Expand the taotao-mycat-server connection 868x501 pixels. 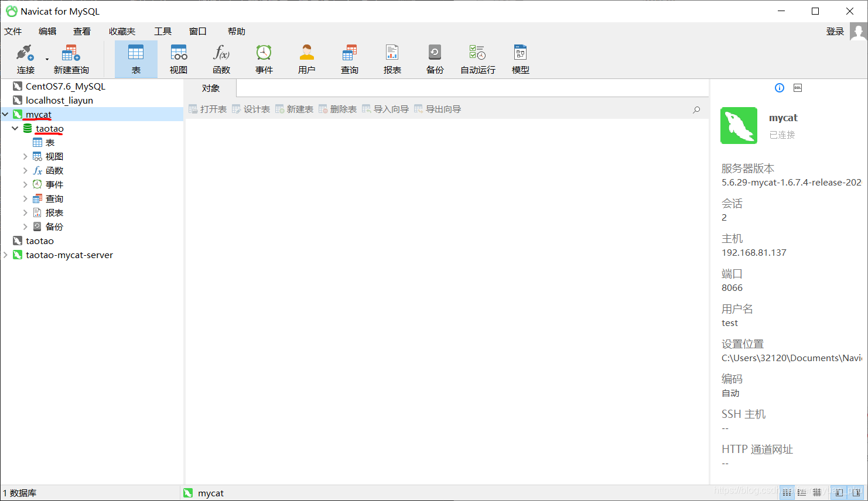pos(5,255)
